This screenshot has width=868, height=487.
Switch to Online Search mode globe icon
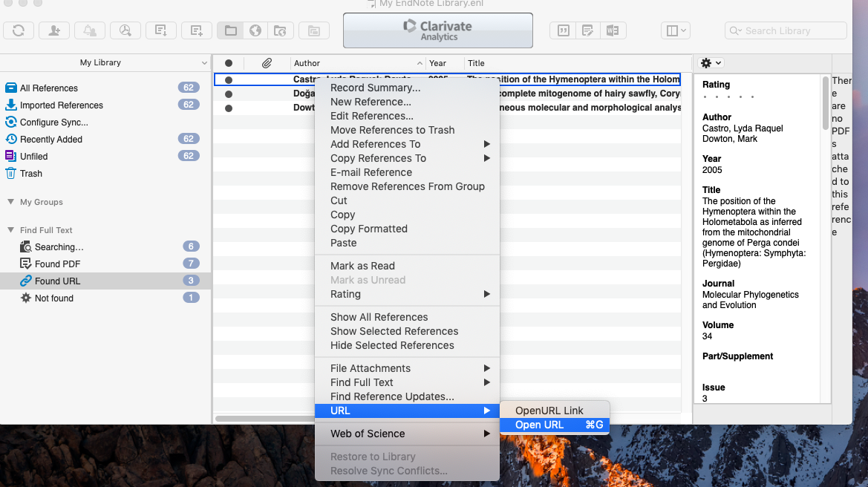point(255,30)
